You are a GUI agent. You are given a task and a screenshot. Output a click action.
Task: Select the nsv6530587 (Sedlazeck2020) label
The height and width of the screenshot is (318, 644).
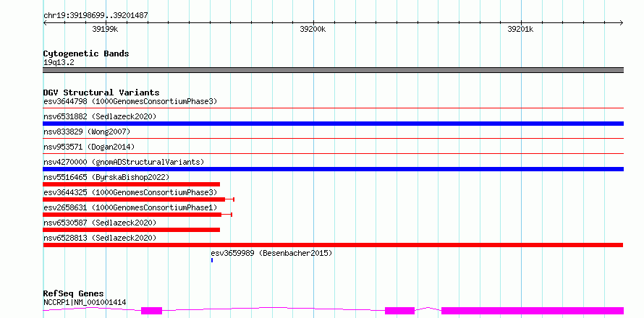tap(100, 223)
